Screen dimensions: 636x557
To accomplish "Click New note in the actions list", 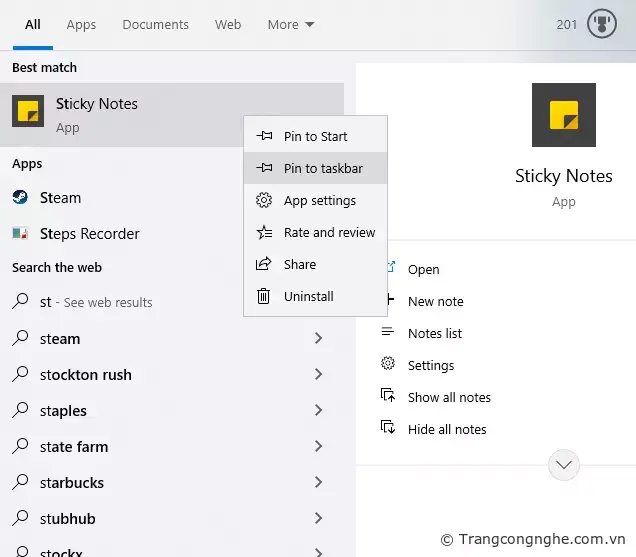I will pos(435,302).
